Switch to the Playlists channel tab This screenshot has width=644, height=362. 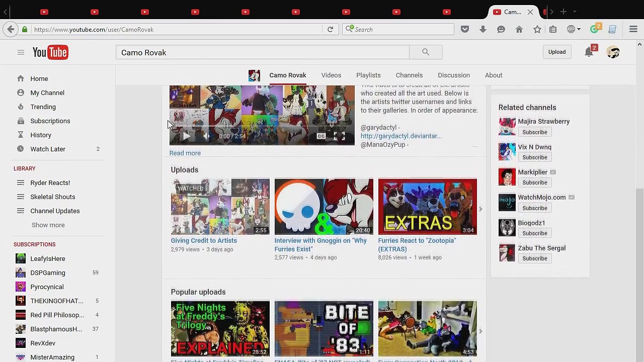(368, 75)
